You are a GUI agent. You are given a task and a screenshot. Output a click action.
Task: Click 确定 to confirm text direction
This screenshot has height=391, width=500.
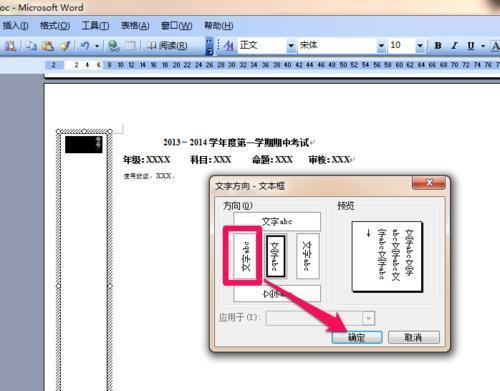click(357, 337)
